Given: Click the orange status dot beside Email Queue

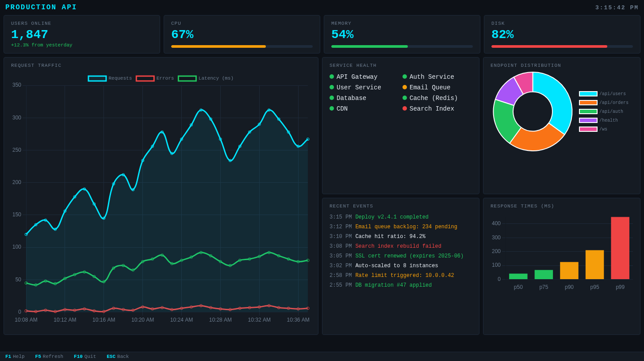Looking at the screenshot, I should (x=405, y=87).
